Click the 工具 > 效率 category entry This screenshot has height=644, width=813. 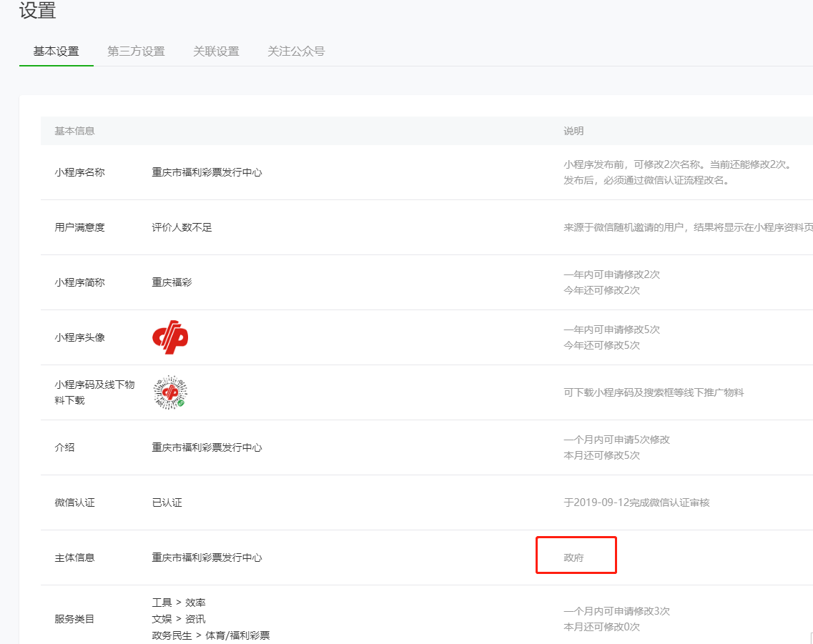tap(179, 603)
